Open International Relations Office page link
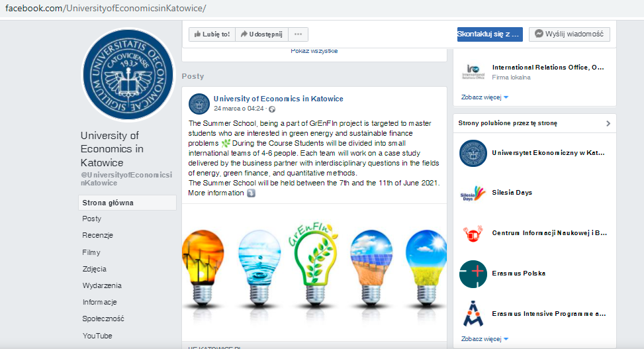 pos(548,68)
